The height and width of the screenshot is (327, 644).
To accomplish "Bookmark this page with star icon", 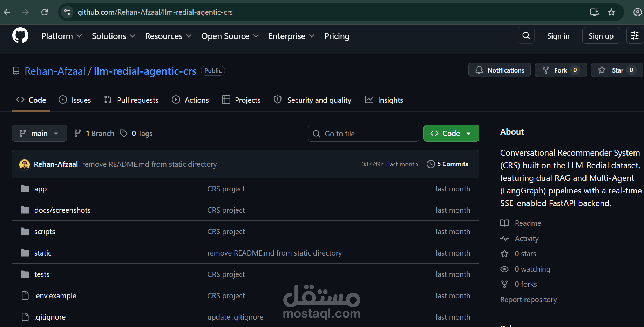I will [x=611, y=12].
